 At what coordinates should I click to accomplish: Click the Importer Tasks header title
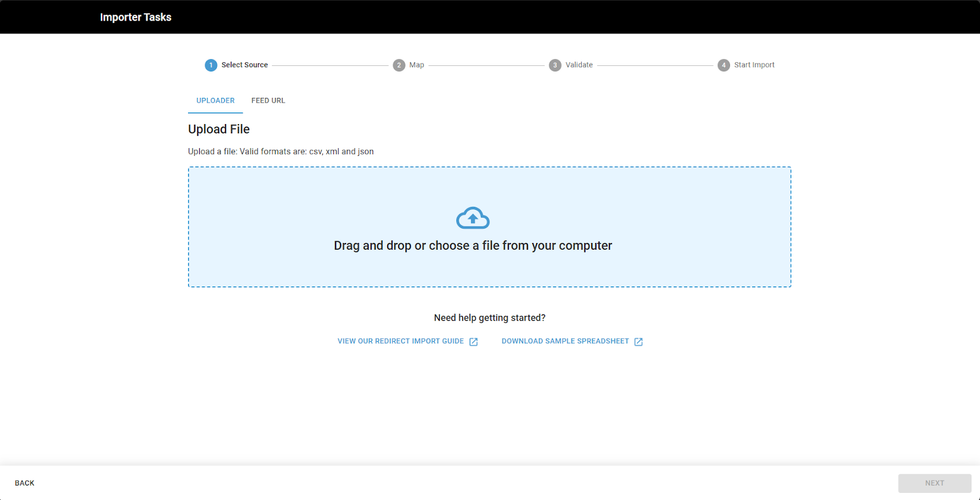[x=136, y=17]
